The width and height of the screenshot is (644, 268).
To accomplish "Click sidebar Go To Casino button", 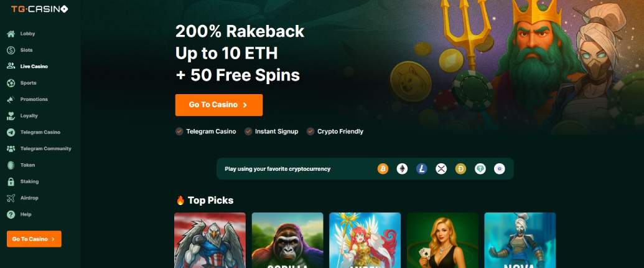I will [x=34, y=239].
